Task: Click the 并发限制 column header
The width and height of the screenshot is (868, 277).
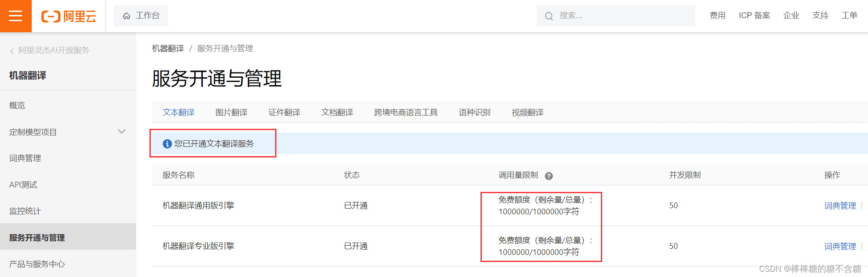Action: pos(685,175)
